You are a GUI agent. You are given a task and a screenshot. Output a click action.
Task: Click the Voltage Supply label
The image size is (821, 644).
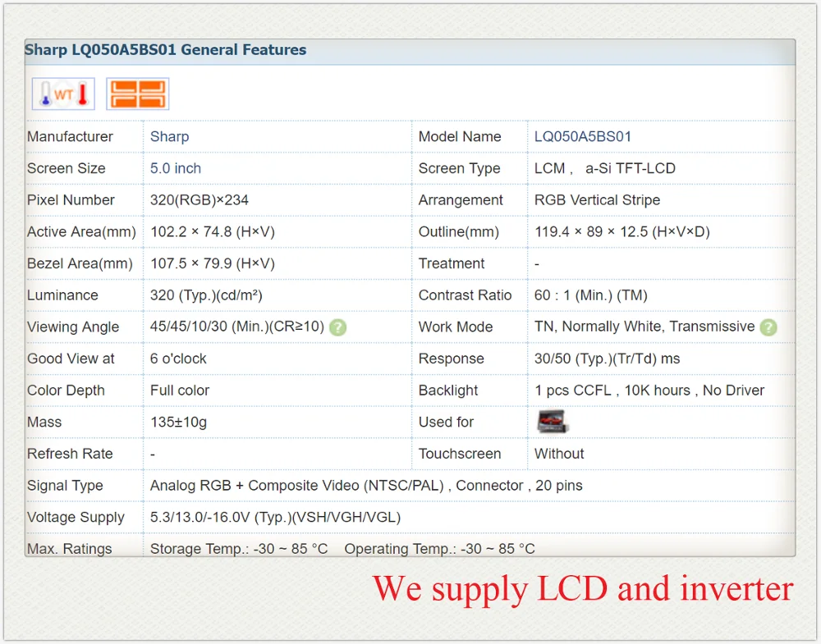click(x=76, y=518)
